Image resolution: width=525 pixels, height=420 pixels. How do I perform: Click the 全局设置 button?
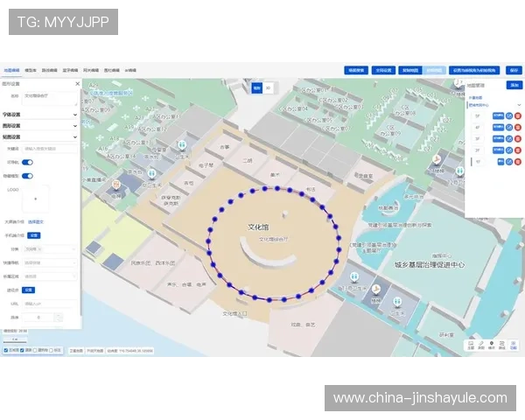click(x=383, y=70)
